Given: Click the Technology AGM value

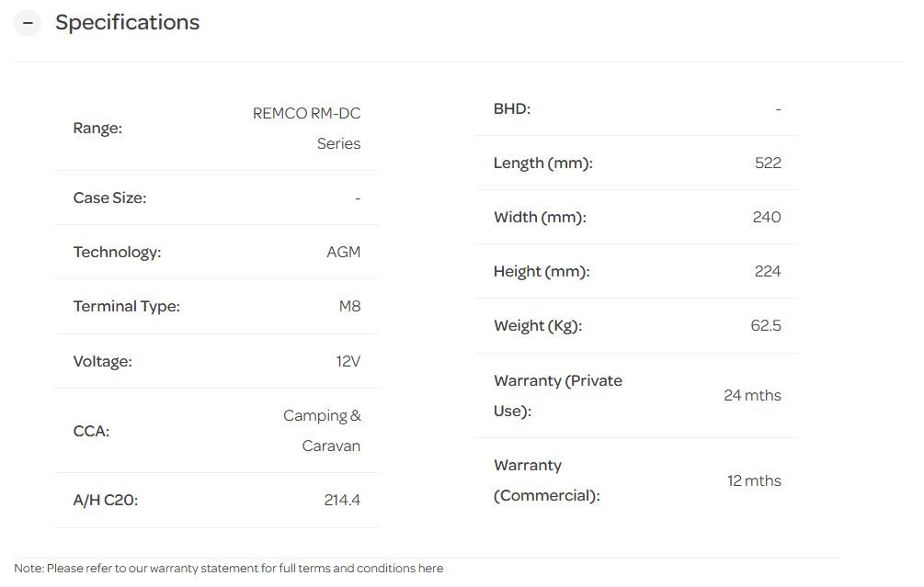Looking at the screenshot, I should [344, 252].
